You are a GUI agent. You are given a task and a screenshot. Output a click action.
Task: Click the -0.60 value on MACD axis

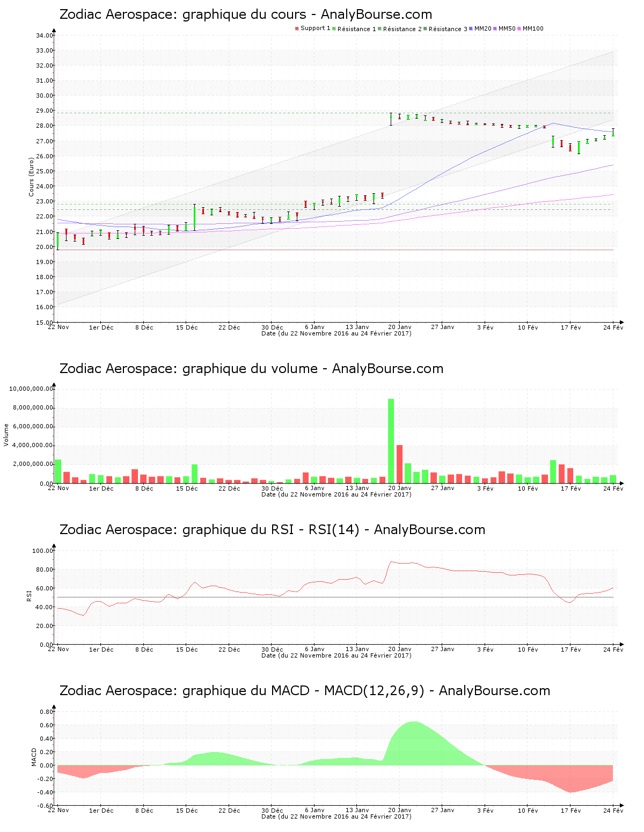[46, 806]
